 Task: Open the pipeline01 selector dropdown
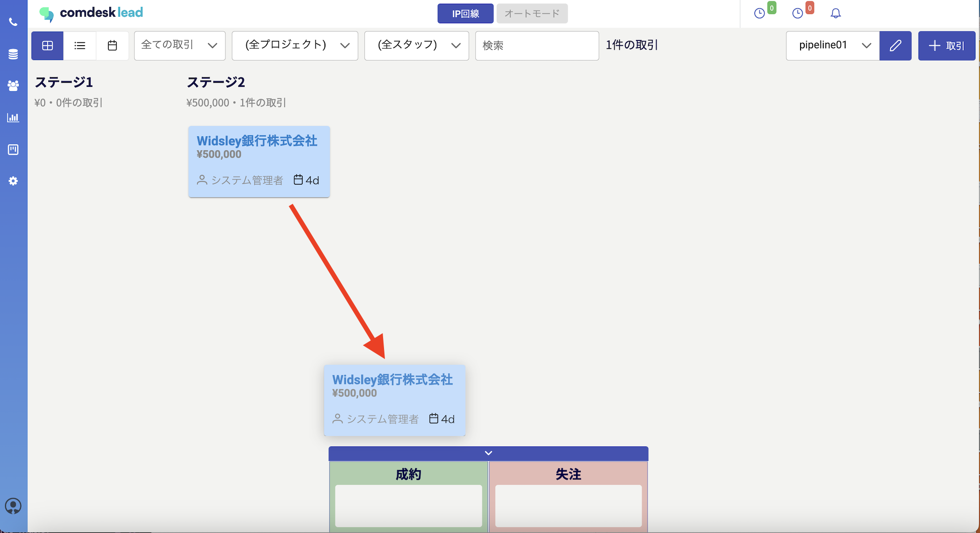coord(833,46)
